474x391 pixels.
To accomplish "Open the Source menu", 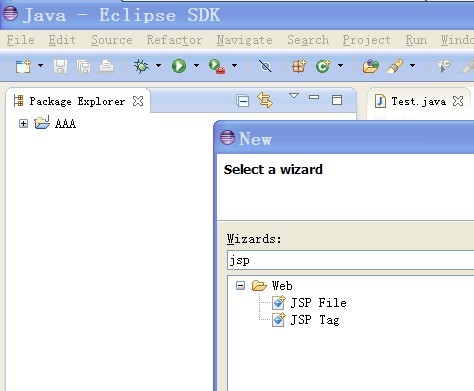I will coord(112,40).
